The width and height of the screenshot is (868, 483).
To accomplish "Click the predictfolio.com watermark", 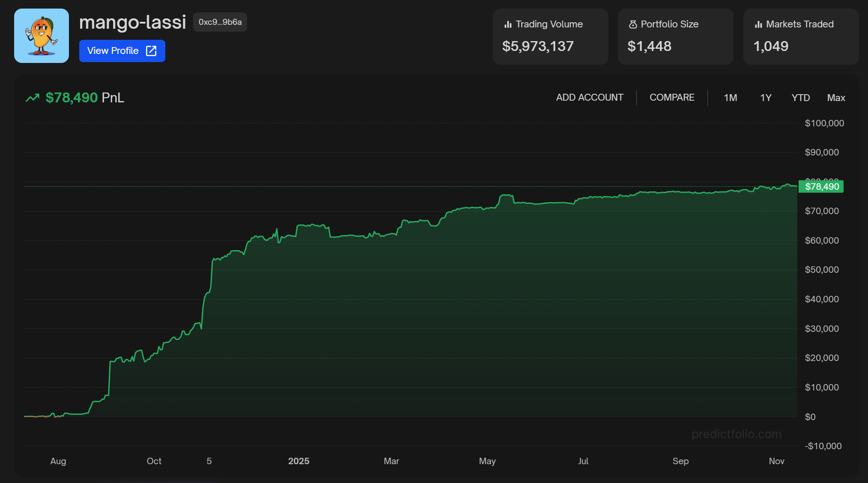I will (x=736, y=434).
